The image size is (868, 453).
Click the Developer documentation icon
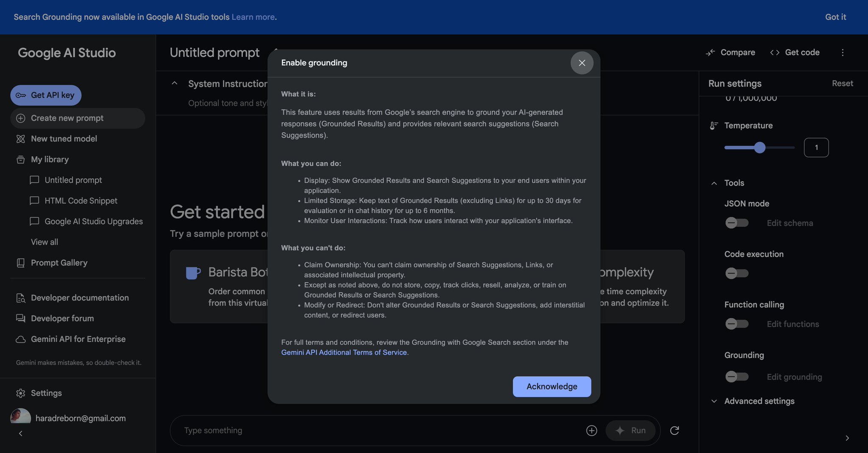pos(21,298)
